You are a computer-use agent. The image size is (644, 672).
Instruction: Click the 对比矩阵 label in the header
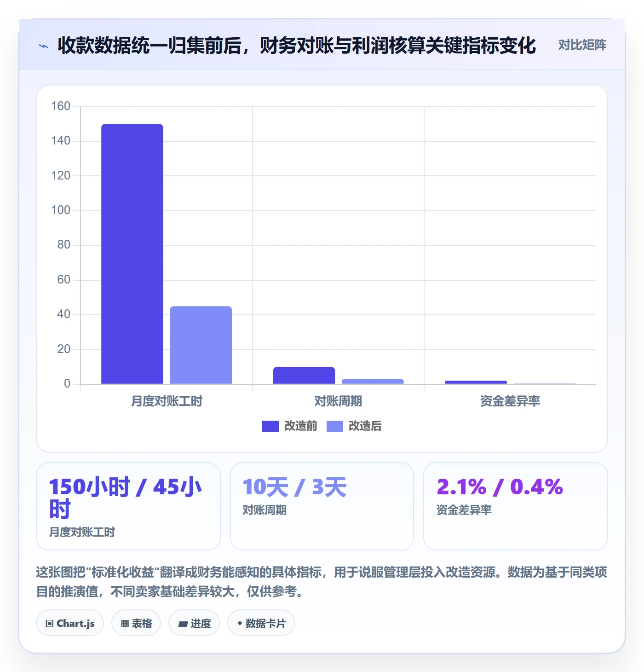coord(582,45)
